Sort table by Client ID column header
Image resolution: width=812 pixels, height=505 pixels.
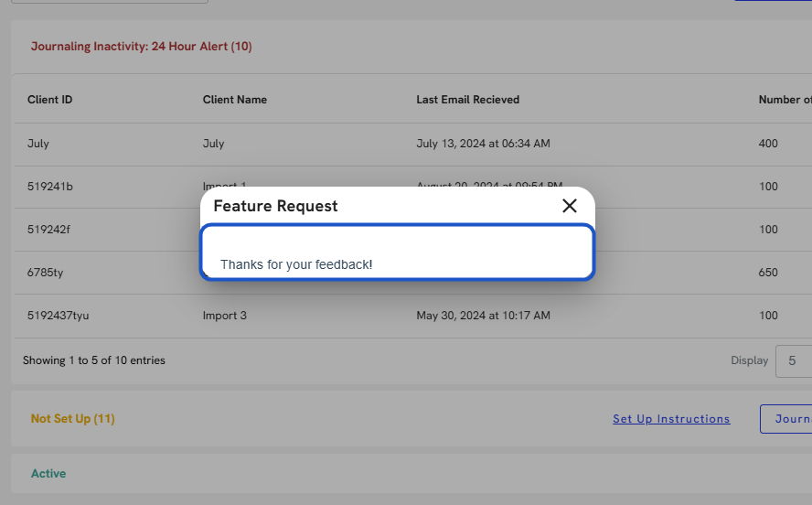[x=50, y=100]
